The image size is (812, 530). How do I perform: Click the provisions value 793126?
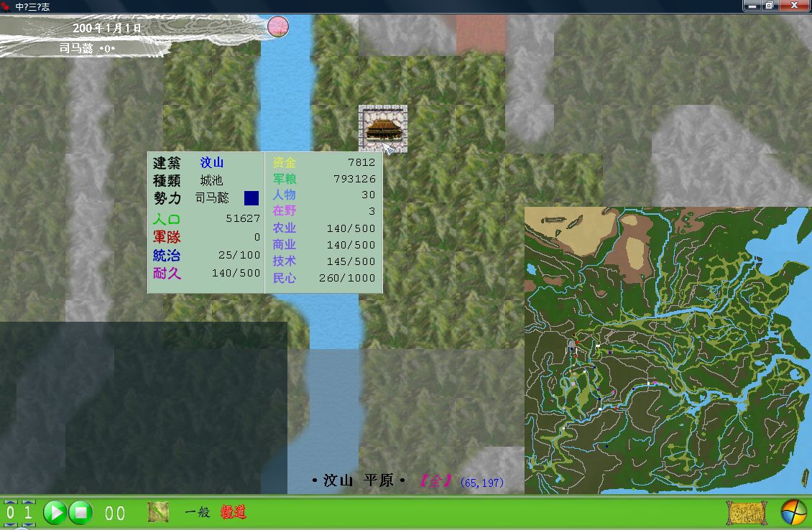pos(354,179)
